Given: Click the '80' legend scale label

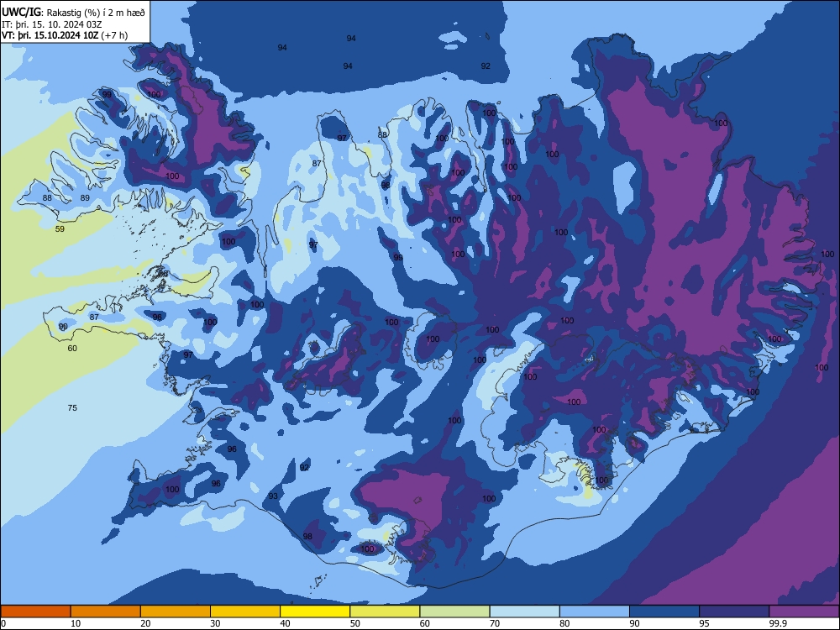Looking at the screenshot, I should tap(564, 623).
